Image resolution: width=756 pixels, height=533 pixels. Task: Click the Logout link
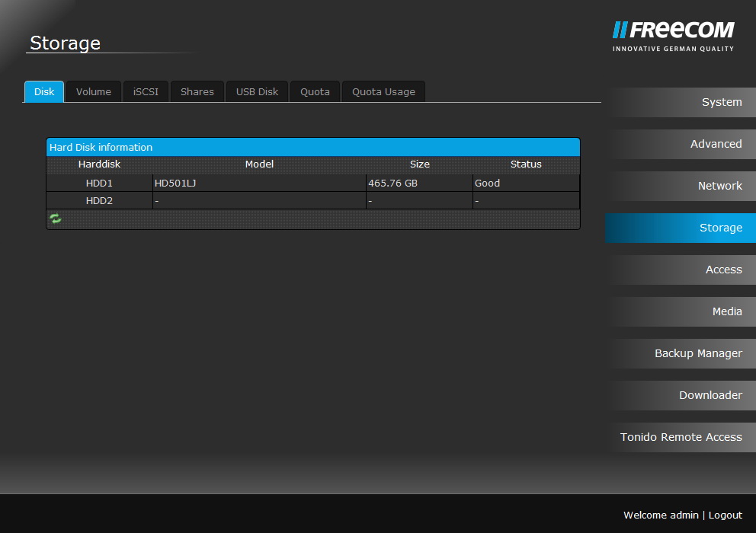(x=726, y=515)
